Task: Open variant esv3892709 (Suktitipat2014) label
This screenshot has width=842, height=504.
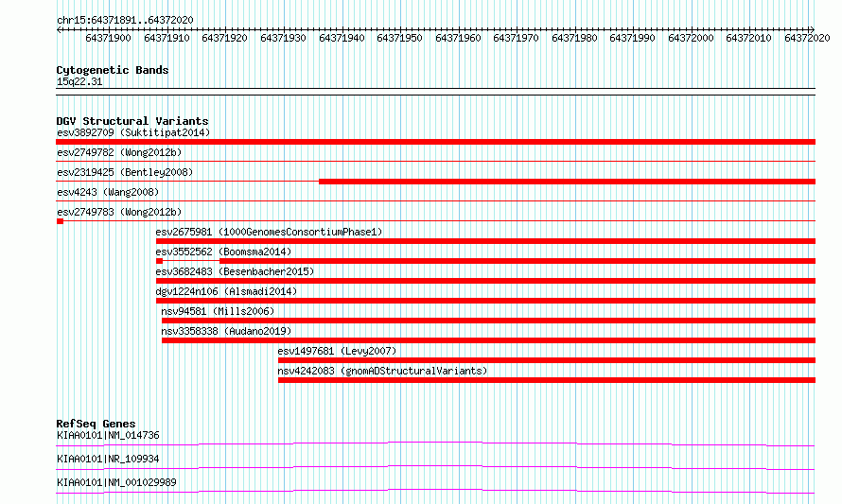Action: 133,132
